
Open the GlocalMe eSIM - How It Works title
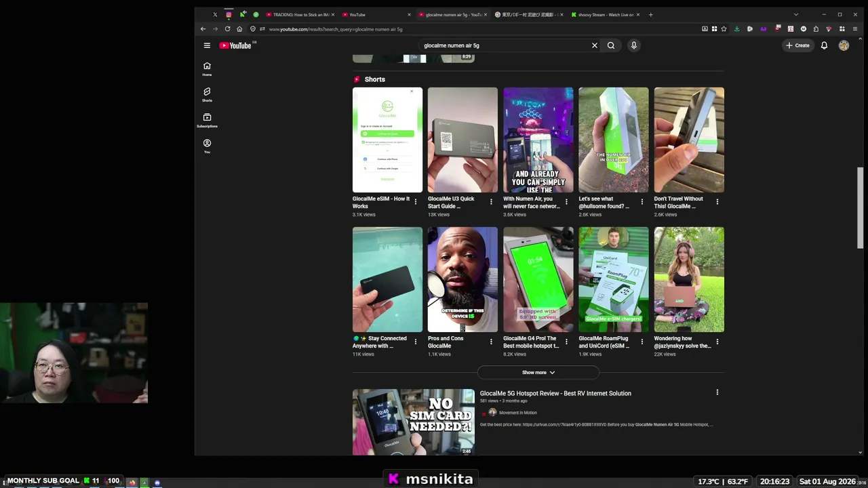(381, 202)
